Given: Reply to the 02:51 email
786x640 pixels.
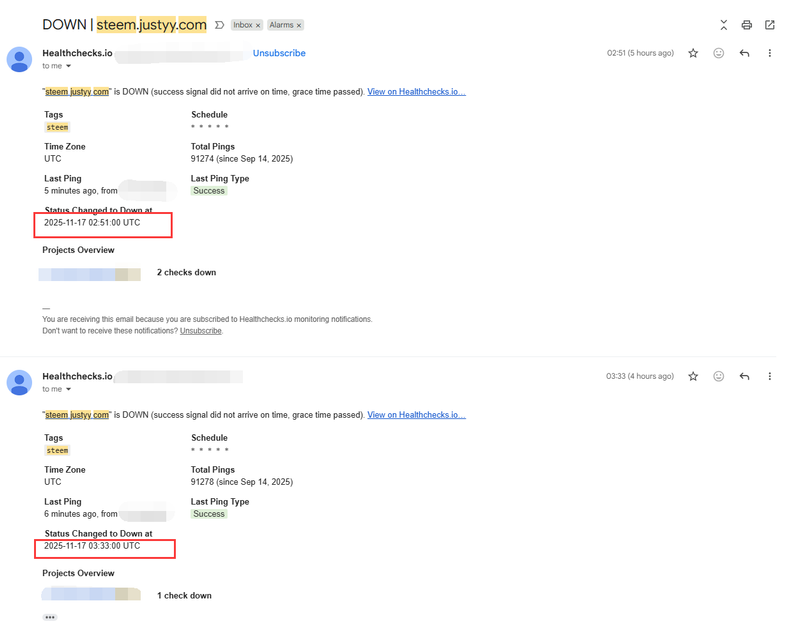Looking at the screenshot, I should [x=744, y=53].
